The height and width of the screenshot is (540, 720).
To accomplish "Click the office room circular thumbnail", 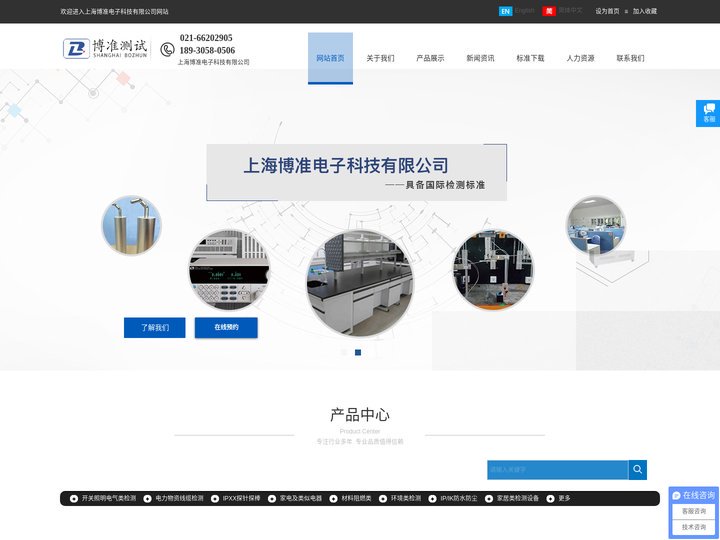I will (596, 225).
